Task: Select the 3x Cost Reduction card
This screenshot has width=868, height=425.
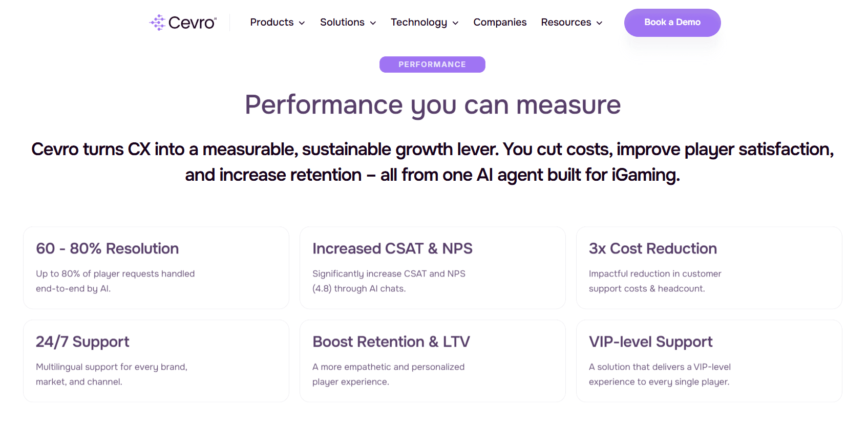Action: click(x=709, y=268)
